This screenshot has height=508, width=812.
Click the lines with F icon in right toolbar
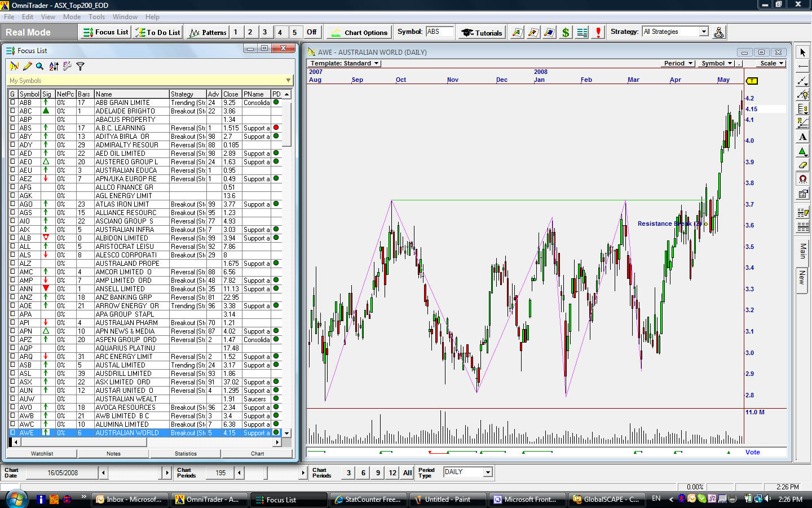803,213
